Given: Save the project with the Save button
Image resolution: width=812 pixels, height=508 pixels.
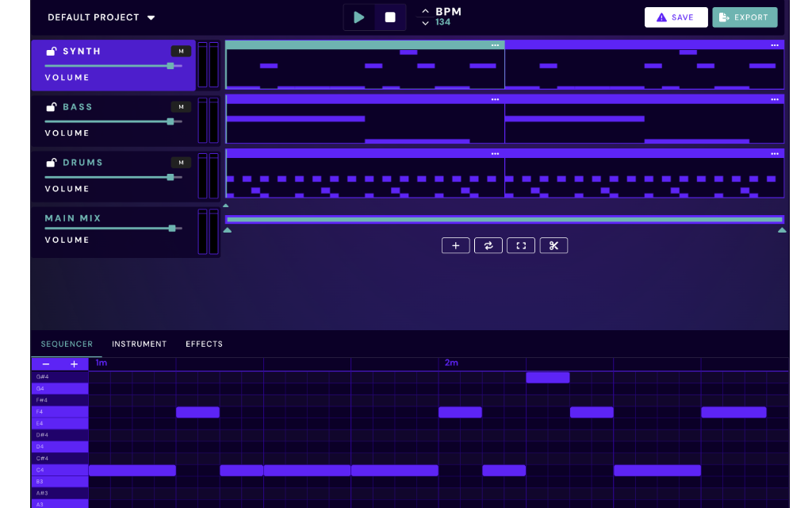Looking at the screenshot, I should click(x=676, y=17).
